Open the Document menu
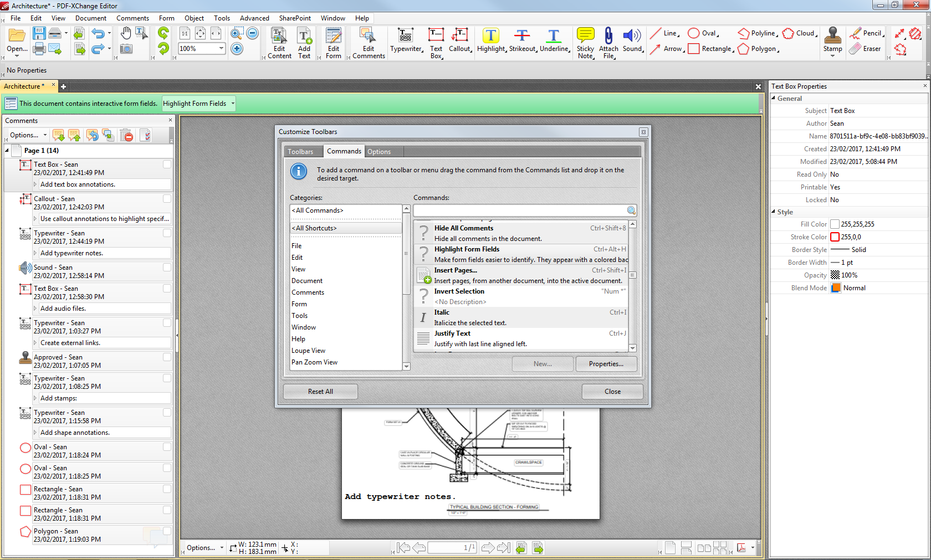 coord(91,18)
